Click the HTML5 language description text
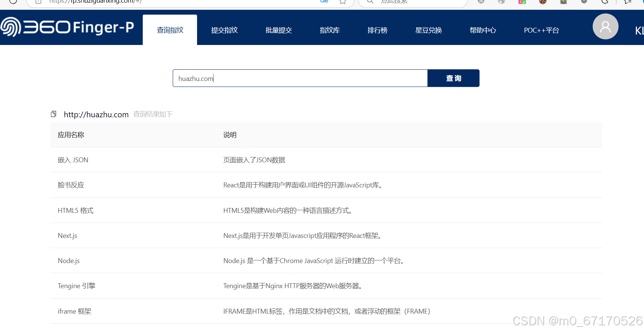 288,211
